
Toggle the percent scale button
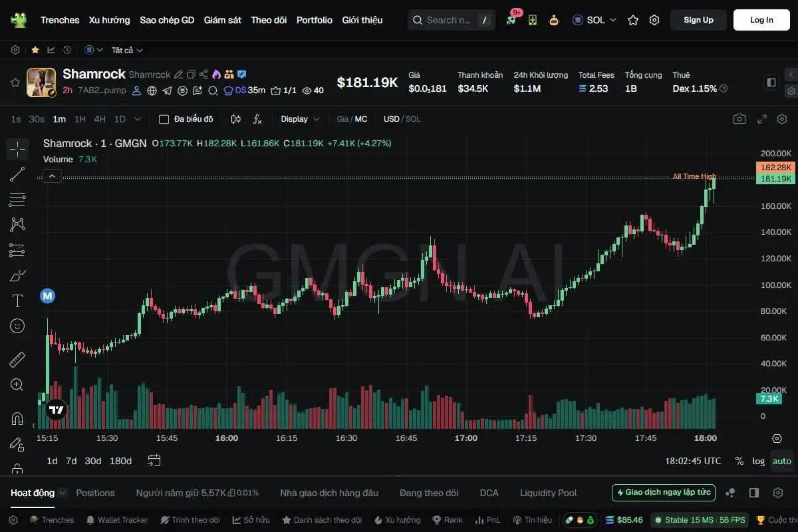point(739,461)
